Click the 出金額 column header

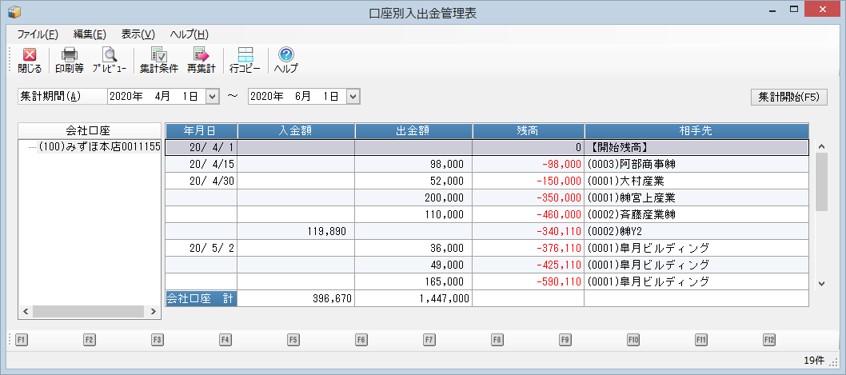(413, 131)
